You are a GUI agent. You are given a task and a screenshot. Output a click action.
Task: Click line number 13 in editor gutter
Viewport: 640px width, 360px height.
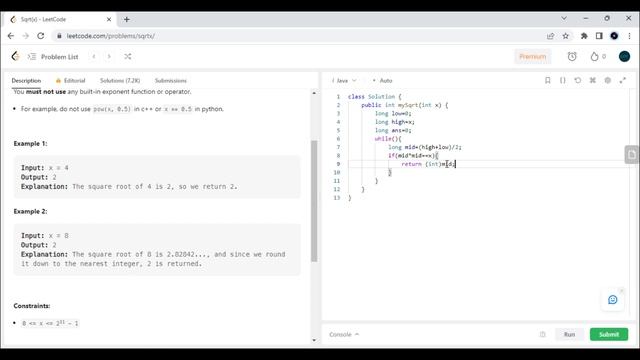coord(337,198)
